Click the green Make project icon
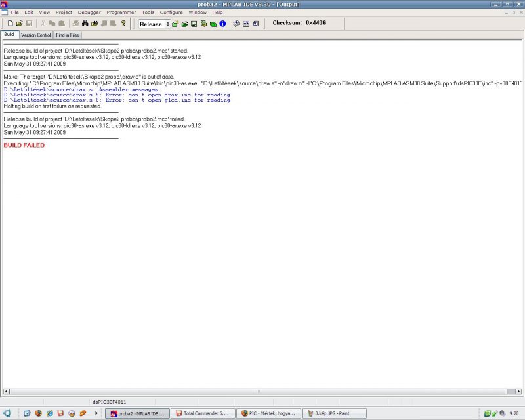Viewport: 525px width, 420px height. coord(213,24)
